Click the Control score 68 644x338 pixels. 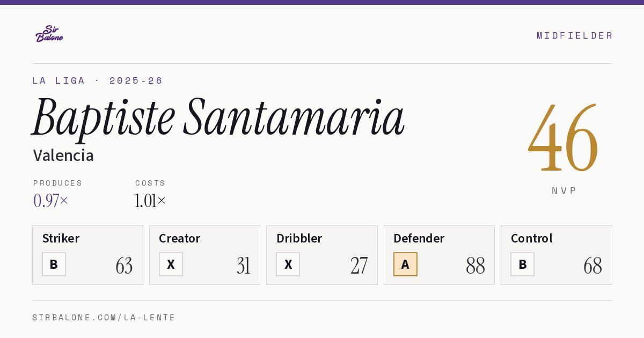(x=593, y=266)
